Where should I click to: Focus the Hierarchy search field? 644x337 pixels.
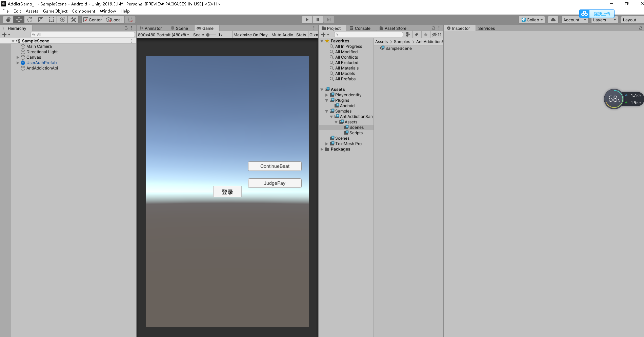83,35
